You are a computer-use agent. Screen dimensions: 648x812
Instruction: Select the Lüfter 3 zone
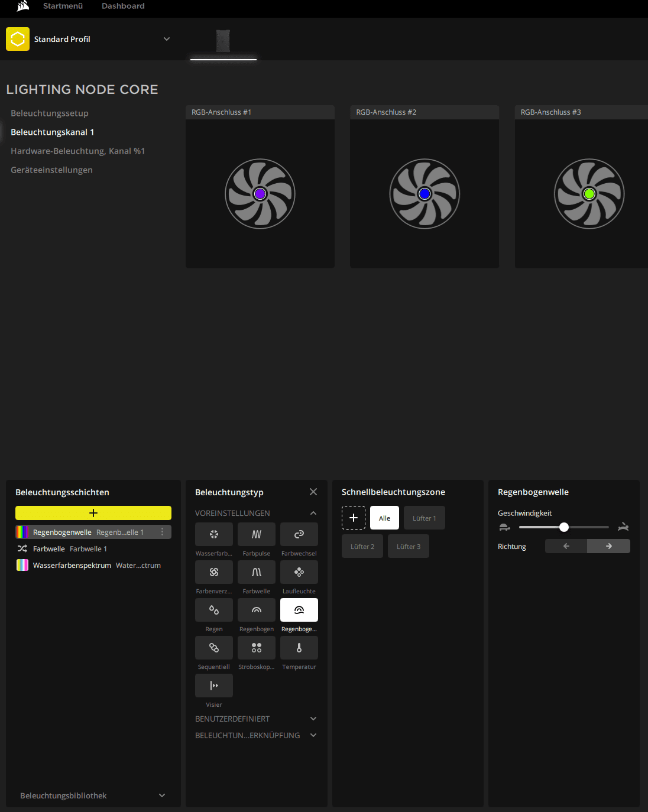[x=409, y=546]
